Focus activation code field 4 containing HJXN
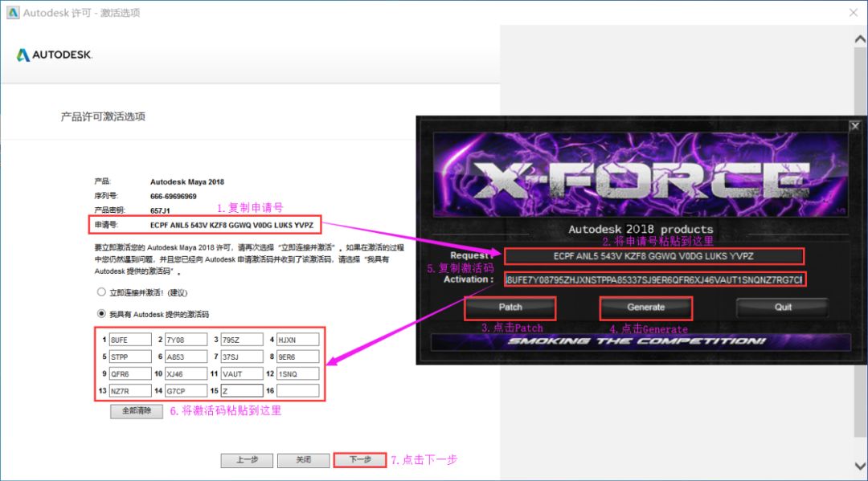 click(x=298, y=340)
